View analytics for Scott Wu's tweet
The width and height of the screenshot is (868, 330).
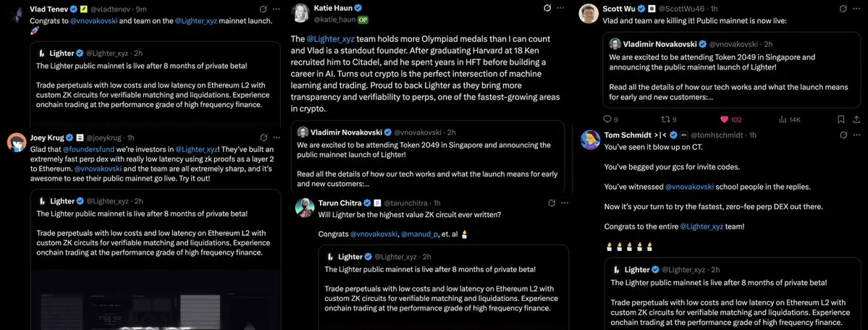(782, 119)
